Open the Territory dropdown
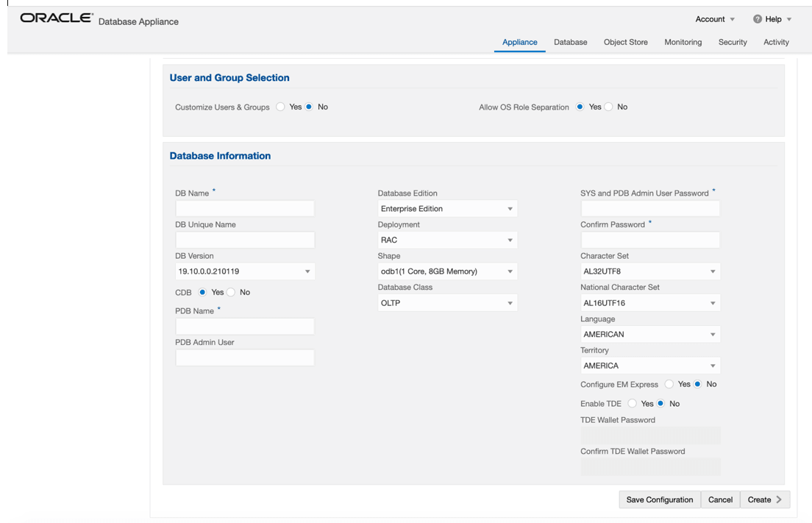Image resolution: width=812 pixels, height=523 pixels. click(x=649, y=365)
